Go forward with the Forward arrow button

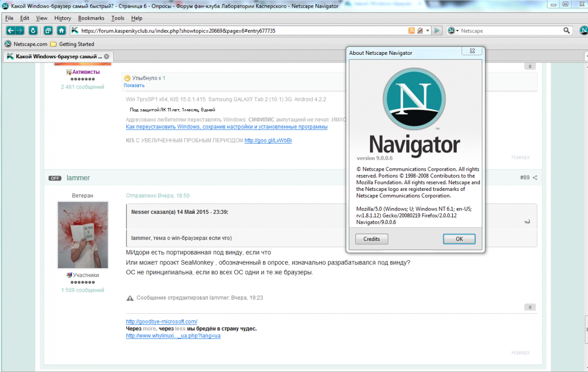[19, 30]
